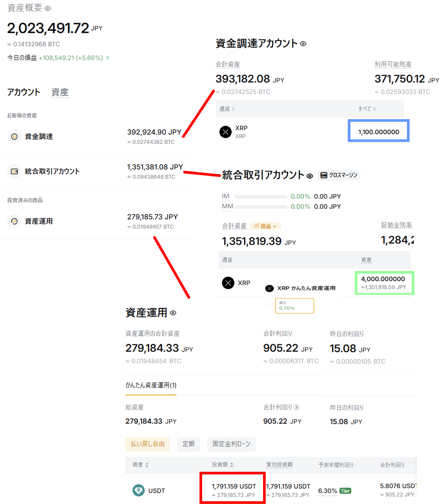Viewport: 444px width, 504px height.
Task: Click the left arrow beside the 積立 card
Action: (x=268, y=305)
